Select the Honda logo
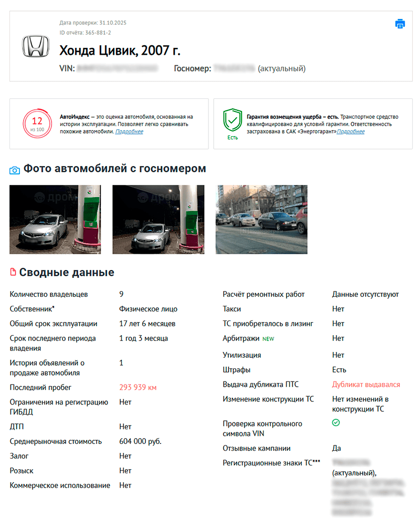The width and height of the screenshot is (420, 528). coord(35,46)
